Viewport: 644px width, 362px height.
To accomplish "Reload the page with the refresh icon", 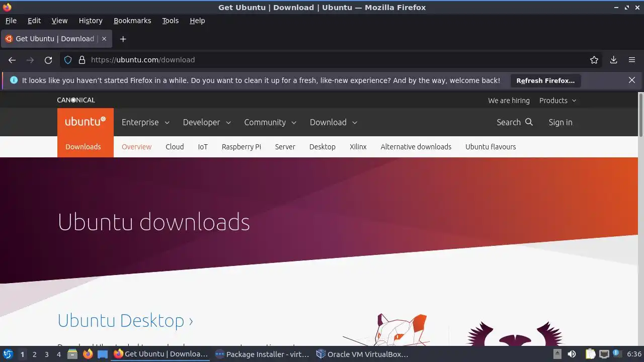I will point(48,60).
